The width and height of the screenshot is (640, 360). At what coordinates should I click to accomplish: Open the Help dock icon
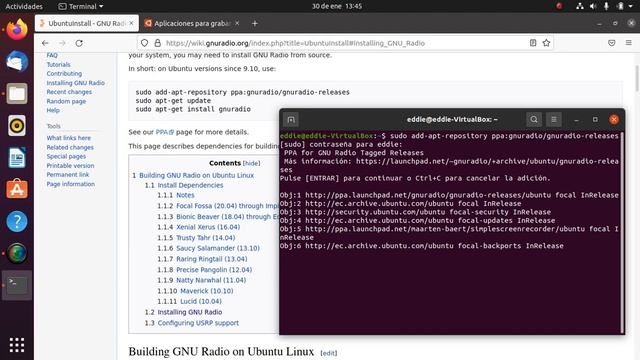[x=17, y=221]
